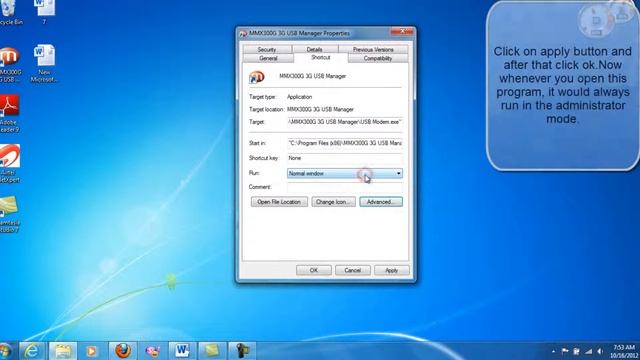
Task: Select the Shortcut tab
Action: tap(320, 58)
